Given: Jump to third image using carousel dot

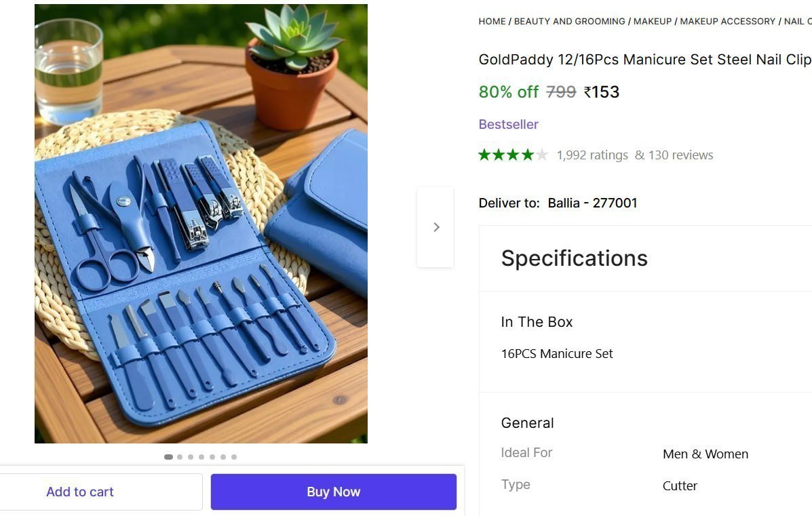Looking at the screenshot, I should (x=191, y=456).
